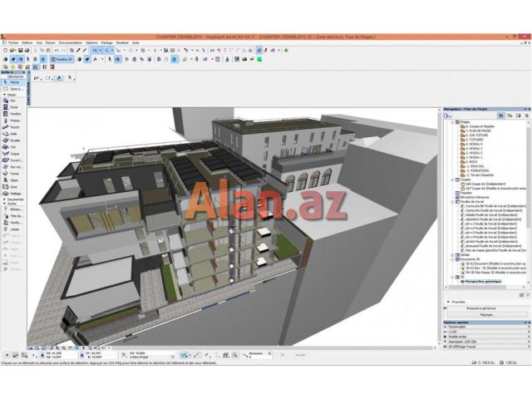Click the New document toolbar icon
Screen dimensions: 532x399
(6, 50)
